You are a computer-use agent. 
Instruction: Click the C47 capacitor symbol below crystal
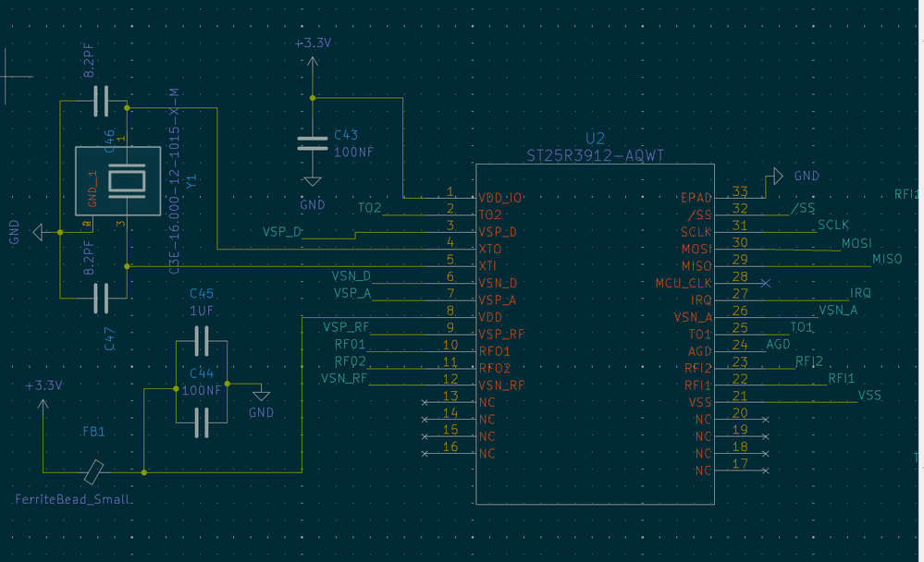[x=102, y=298]
